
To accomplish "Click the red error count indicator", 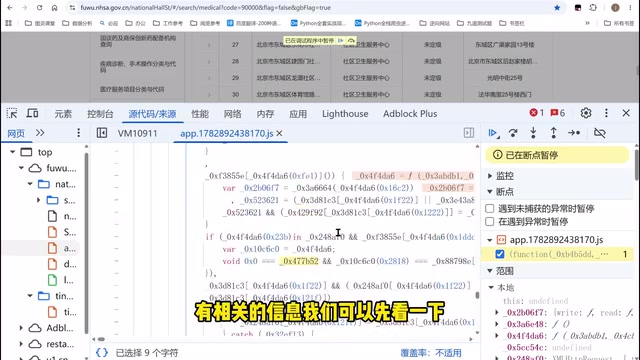I will coord(536,113).
